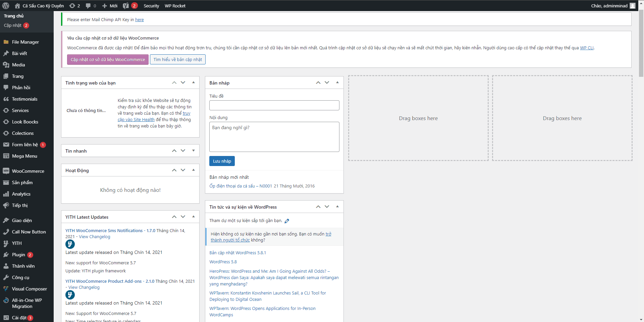Expand the Tin nhanh widget
This screenshot has height=322, width=644.
click(193, 151)
